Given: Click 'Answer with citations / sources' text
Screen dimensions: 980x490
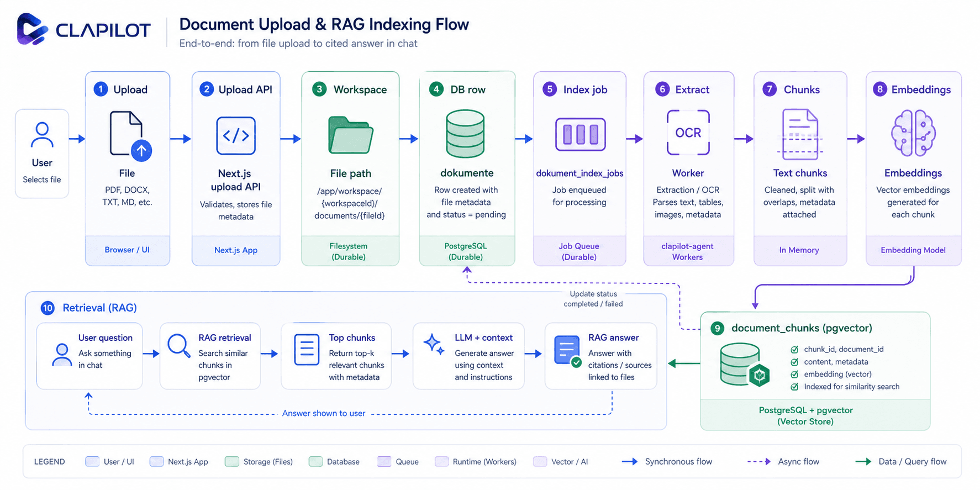Looking at the screenshot, I should tap(620, 359).
